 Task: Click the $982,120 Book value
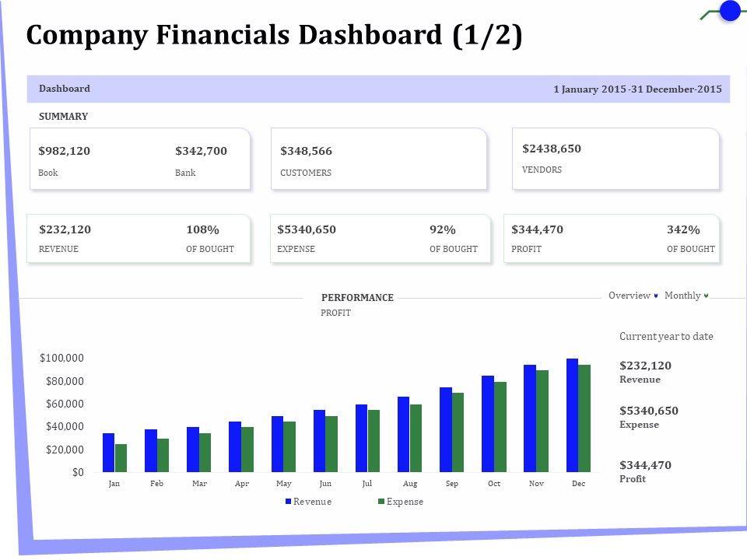point(65,151)
